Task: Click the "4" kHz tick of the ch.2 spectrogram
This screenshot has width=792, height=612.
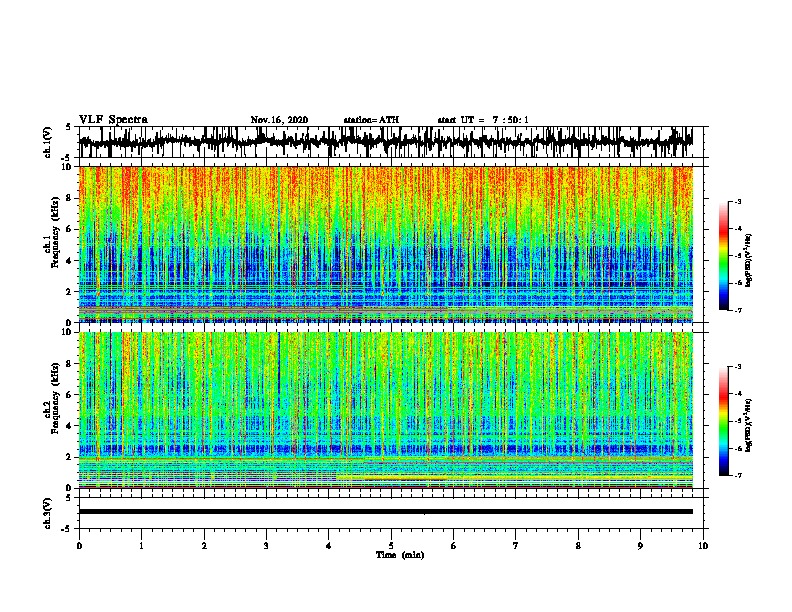Action: click(71, 426)
